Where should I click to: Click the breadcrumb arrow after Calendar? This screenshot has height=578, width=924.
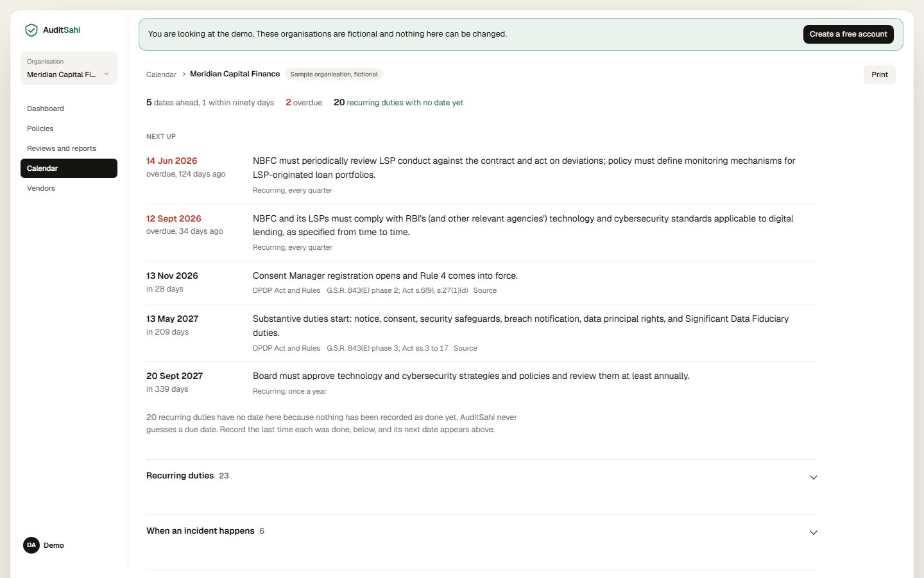click(x=184, y=74)
